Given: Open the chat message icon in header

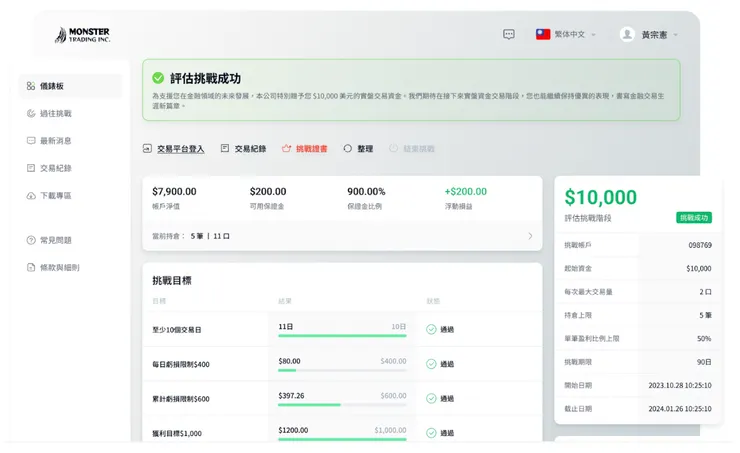Looking at the screenshot, I should tap(508, 34).
